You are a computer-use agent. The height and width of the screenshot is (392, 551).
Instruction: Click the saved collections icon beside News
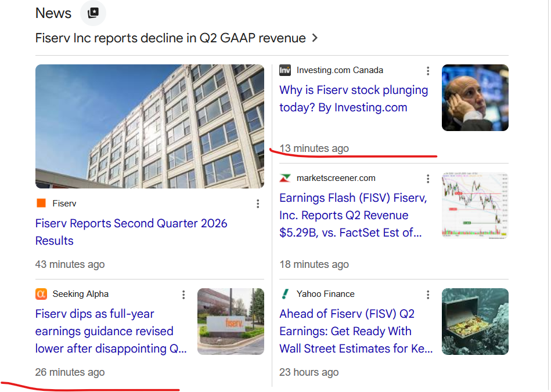[x=93, y=13]
